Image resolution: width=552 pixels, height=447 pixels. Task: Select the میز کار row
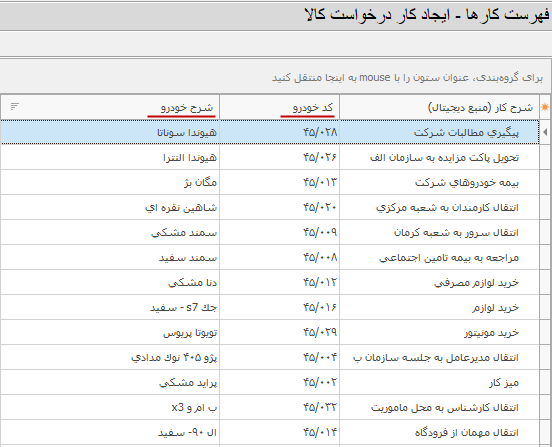click(x=270, y=382)
